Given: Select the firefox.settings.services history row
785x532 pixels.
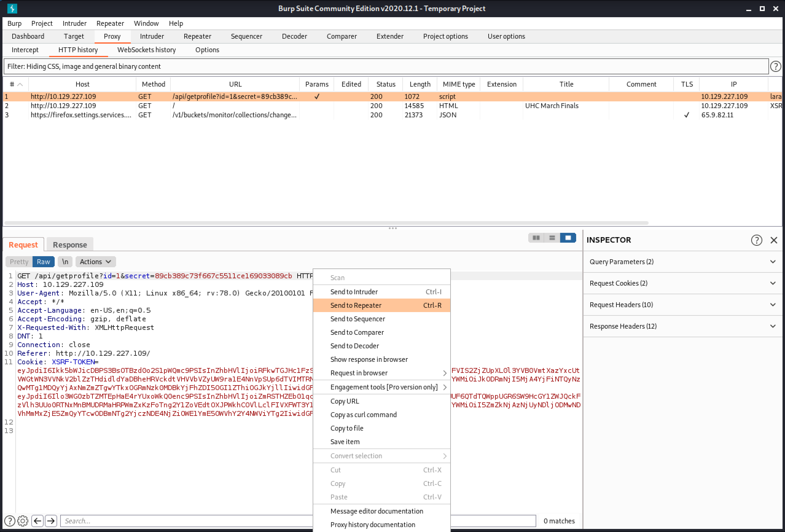Looking at the screenshot, I should (392, 115).
